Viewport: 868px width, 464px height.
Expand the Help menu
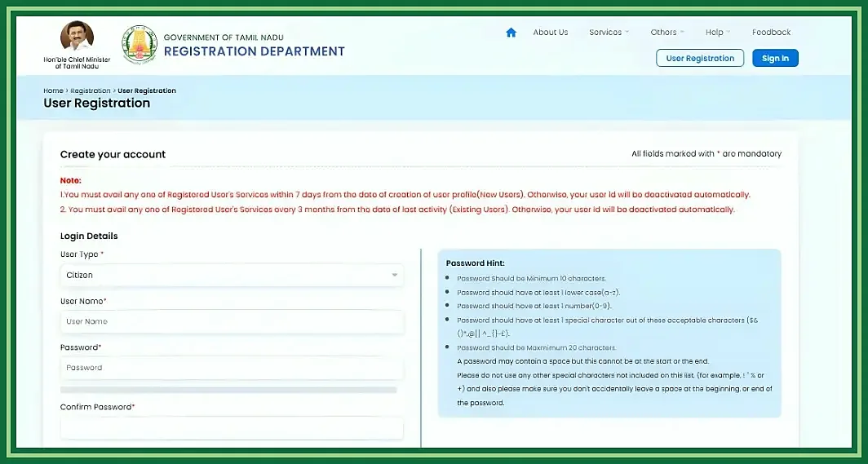click(x=718, y=32)
